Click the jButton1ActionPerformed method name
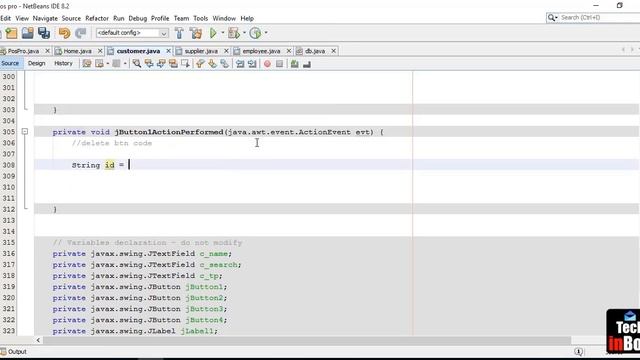The image size is (640, 360). click(x=169, y=132)
